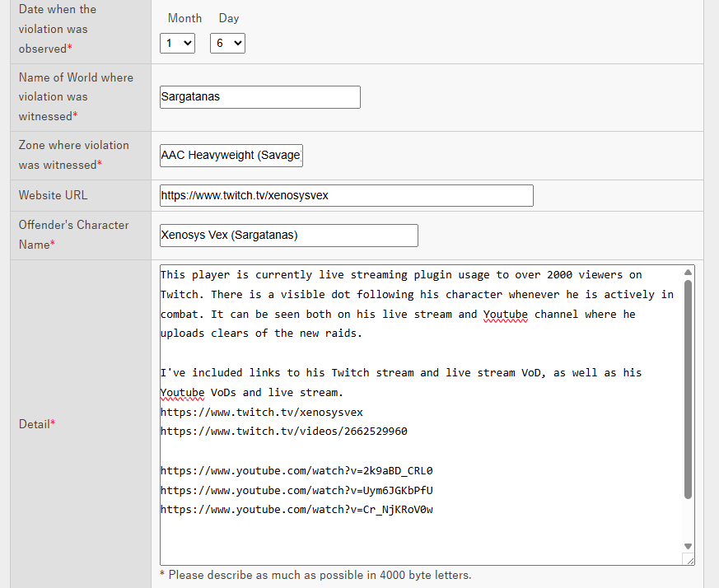Click the underlined Youtube before 'VoDs'
The image size is (719, 588).
click(183, 393)
